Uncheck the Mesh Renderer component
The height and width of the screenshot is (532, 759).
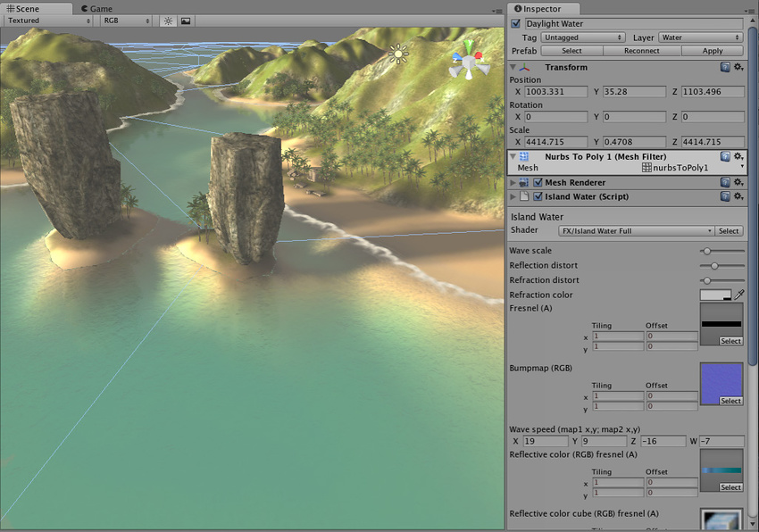[538, 183]
